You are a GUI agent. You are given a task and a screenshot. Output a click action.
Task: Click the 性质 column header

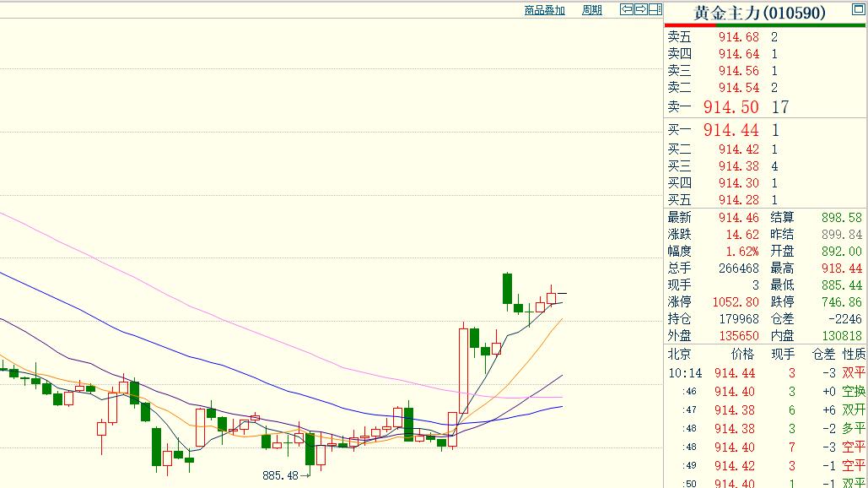click(x=854, y=354)
